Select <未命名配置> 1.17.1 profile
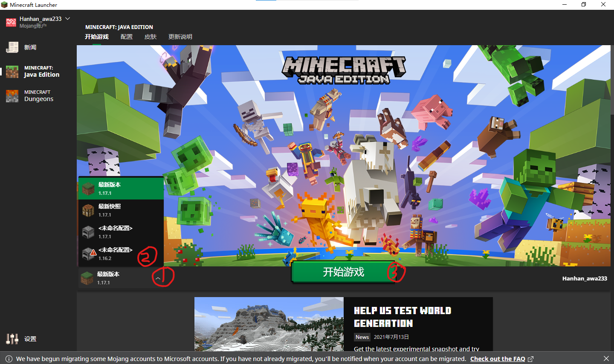Viewport: 614px width, 364px height. pyautogui.click(x=121, y=232)
